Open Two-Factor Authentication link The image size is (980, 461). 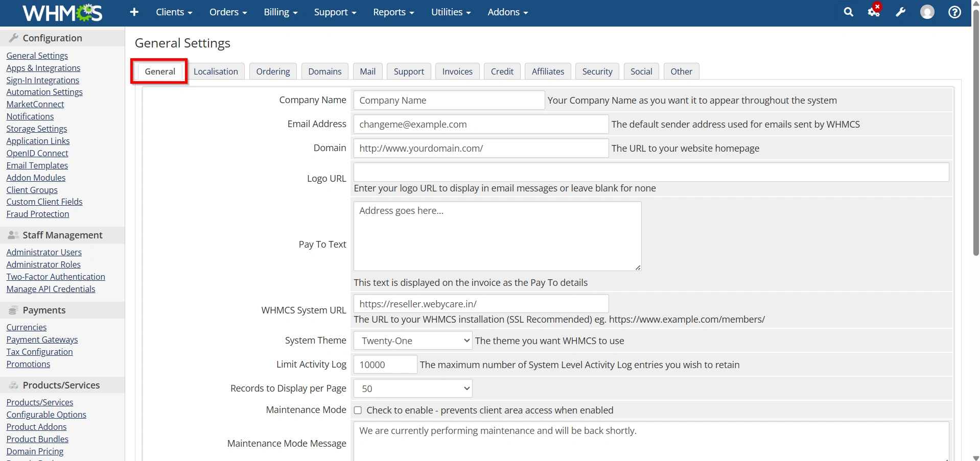coord(56,277)
